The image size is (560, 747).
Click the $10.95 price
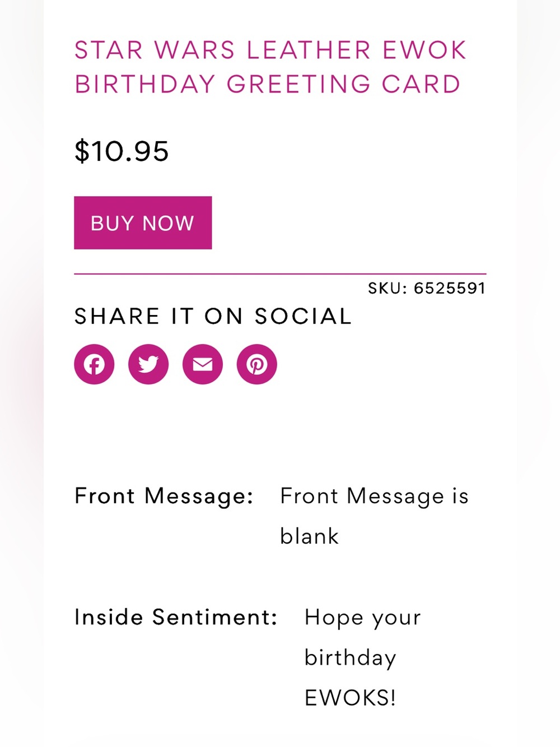tap(122, 151)
